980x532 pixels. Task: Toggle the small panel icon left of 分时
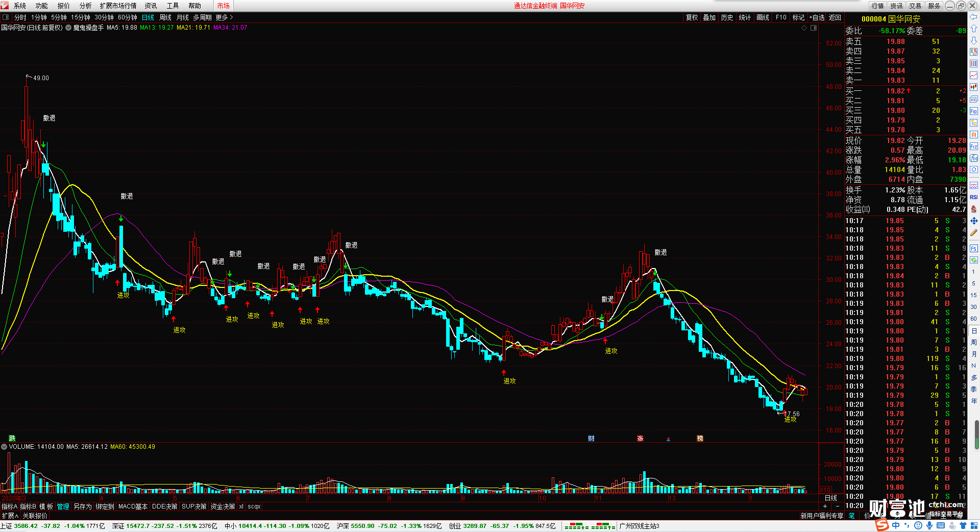6,17
